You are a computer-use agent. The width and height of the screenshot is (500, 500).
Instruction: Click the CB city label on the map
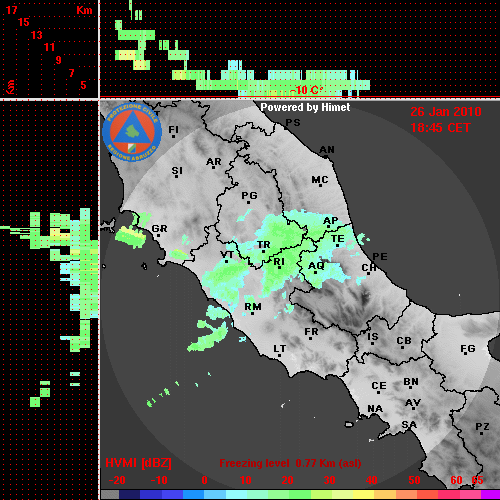(404, 341)
